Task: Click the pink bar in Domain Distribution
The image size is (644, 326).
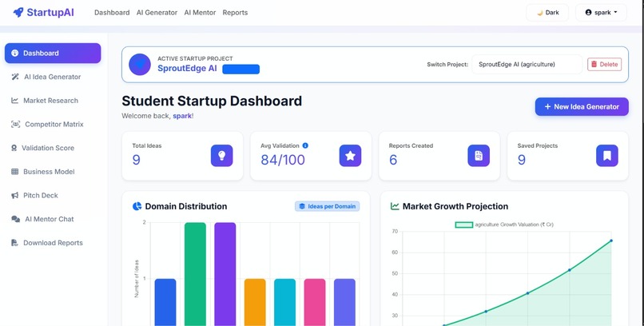Action: click(315, 302)
